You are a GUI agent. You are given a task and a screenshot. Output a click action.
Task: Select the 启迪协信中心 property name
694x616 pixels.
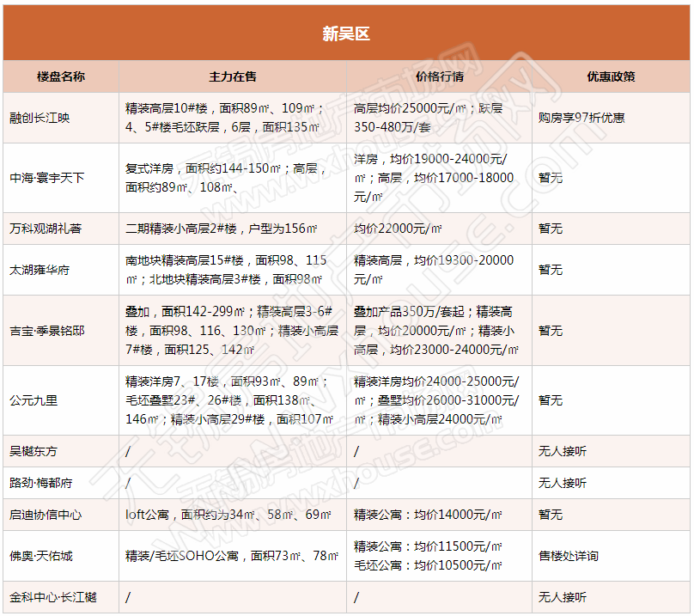coord(46,515)
